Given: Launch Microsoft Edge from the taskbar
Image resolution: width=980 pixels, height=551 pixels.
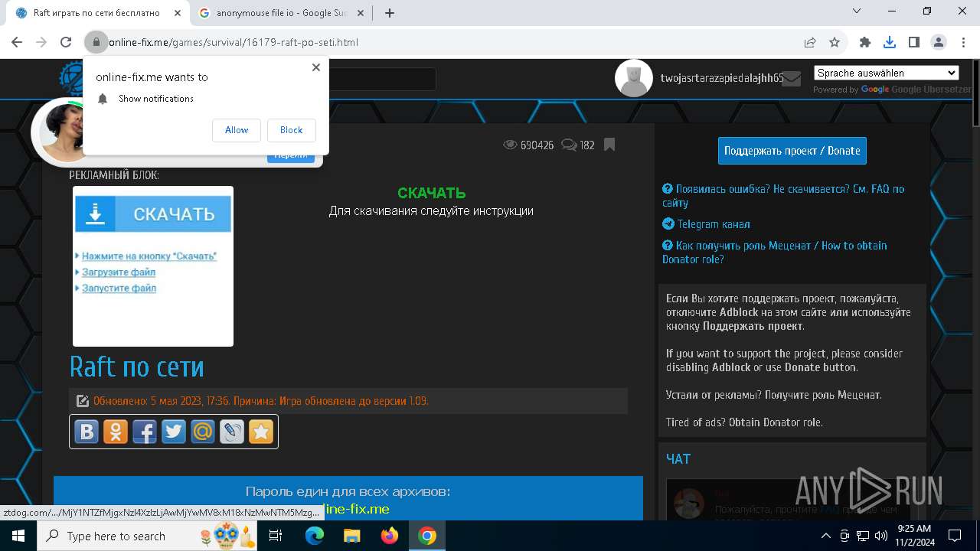Looking at the screenshot, I should coord(315,536).
